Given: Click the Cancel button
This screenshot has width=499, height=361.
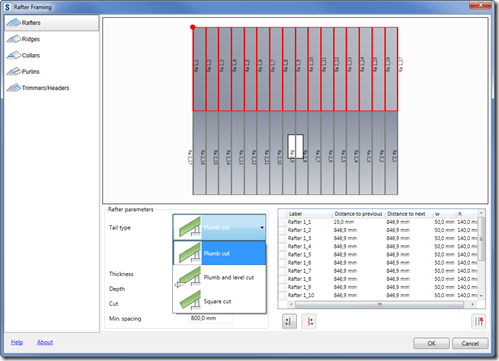Looking at the screenshot, I should click(x=470, y=343).
